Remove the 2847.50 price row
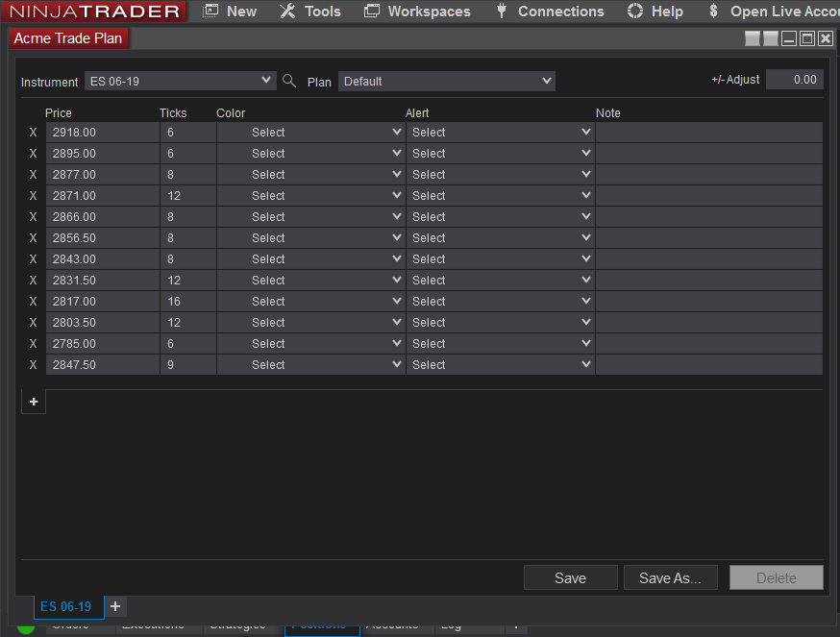 pyautogui.click(x=34, y=365)
